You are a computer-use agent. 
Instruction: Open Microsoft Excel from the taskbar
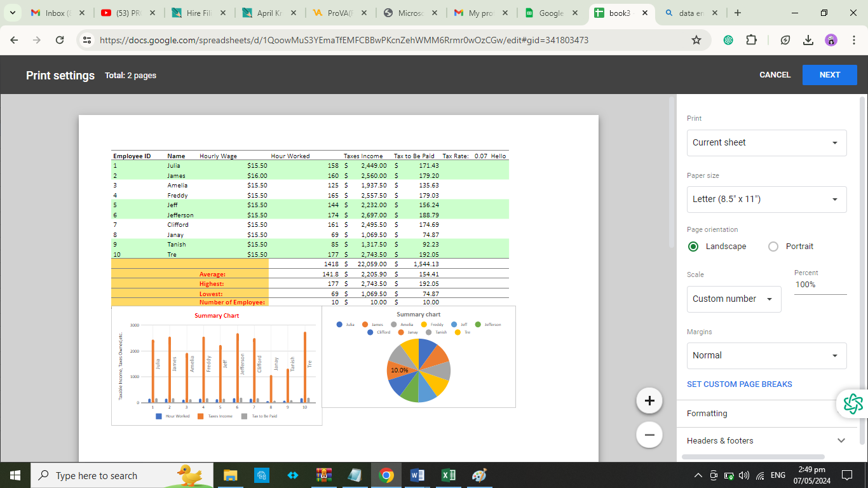(448, 475)
